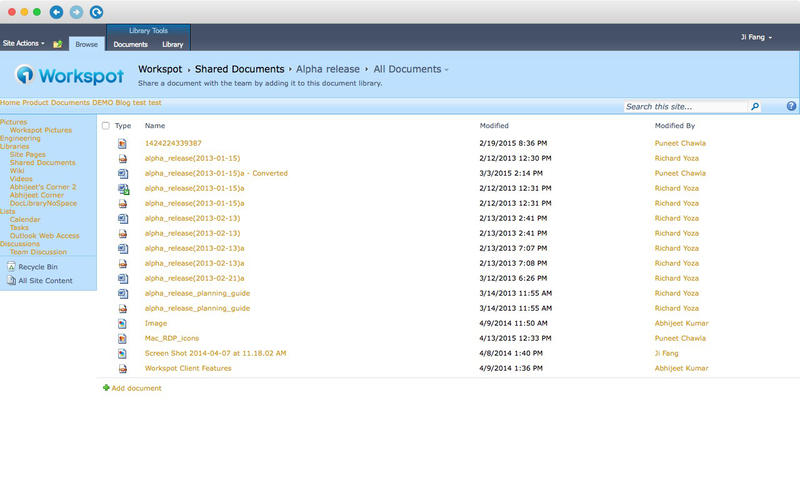Go to Shared Documents in the breadcrumb

239,69
